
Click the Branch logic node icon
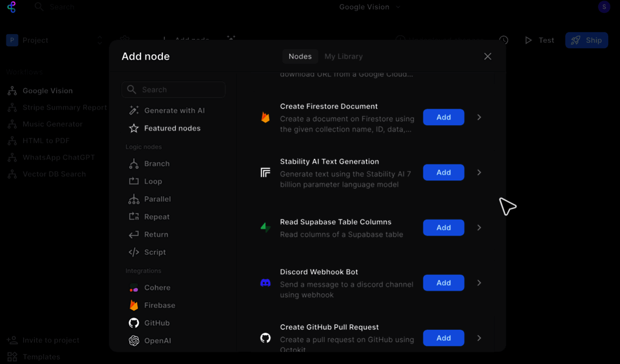134,164
